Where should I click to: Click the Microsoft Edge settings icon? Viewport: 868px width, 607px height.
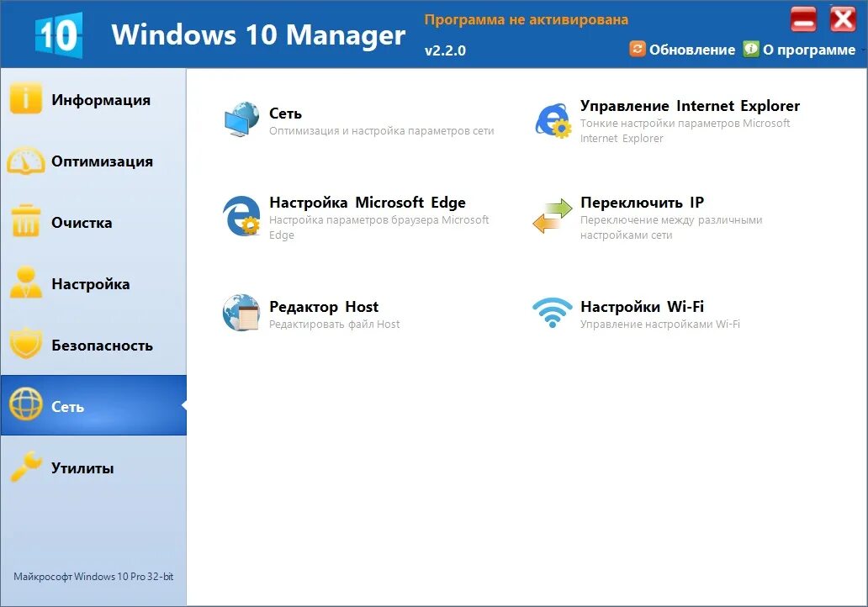click(x=241, y=216)
